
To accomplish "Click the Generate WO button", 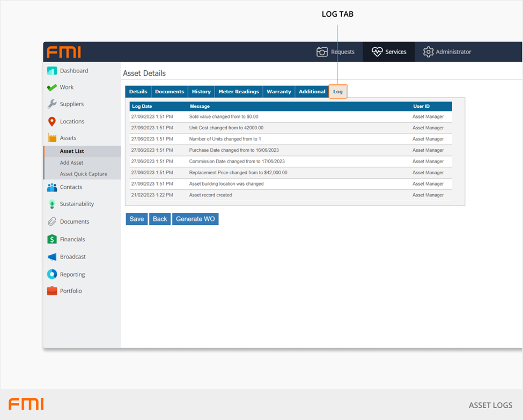I will (x=195, y=219).
